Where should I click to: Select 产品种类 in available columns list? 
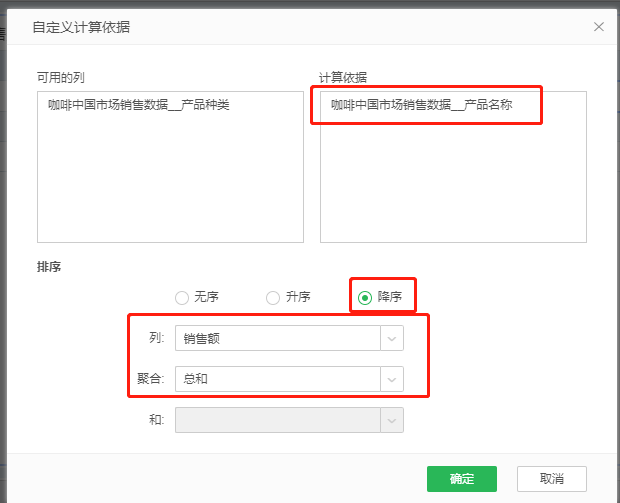138,105
